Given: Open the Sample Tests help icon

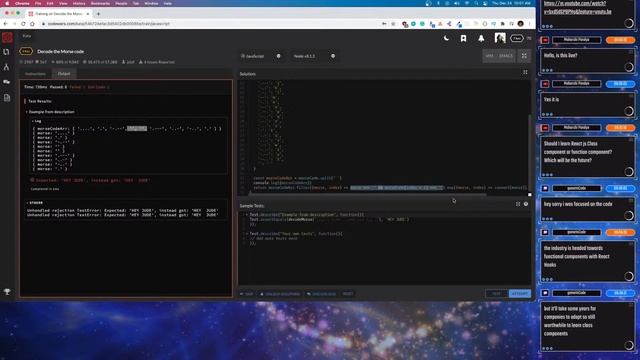Looking at the screenshot, I should pyautogui.click(x=526, y=204).
